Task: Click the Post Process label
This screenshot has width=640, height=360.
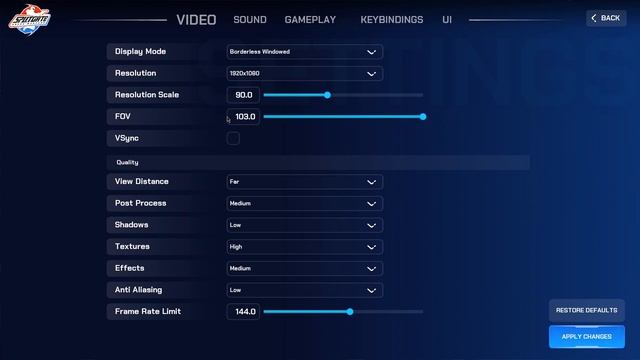Action: click(x=140, y=203)
